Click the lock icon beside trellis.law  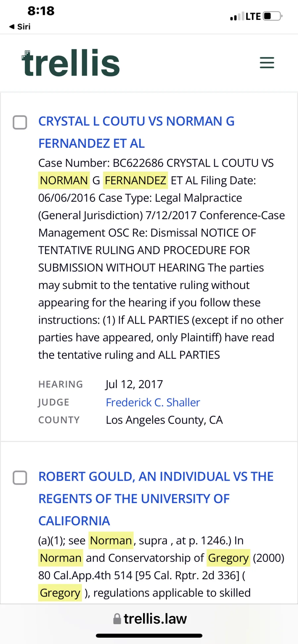point(117,619)
